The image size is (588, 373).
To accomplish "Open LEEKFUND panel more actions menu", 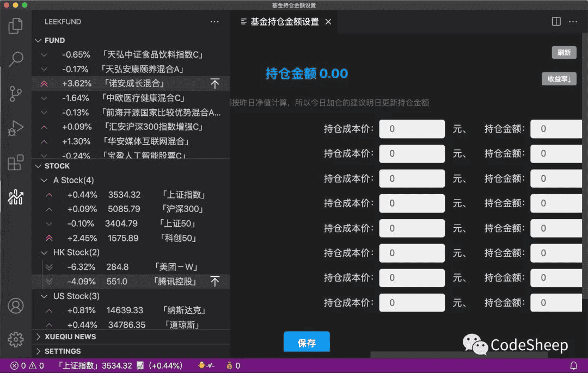I will click(x=215, y=22).
